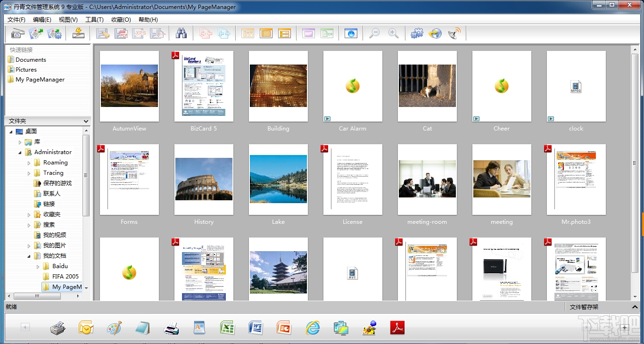The image size is (644, 344).
Task: Open the 工具(T) menu
Action: (x=94, y=20)
